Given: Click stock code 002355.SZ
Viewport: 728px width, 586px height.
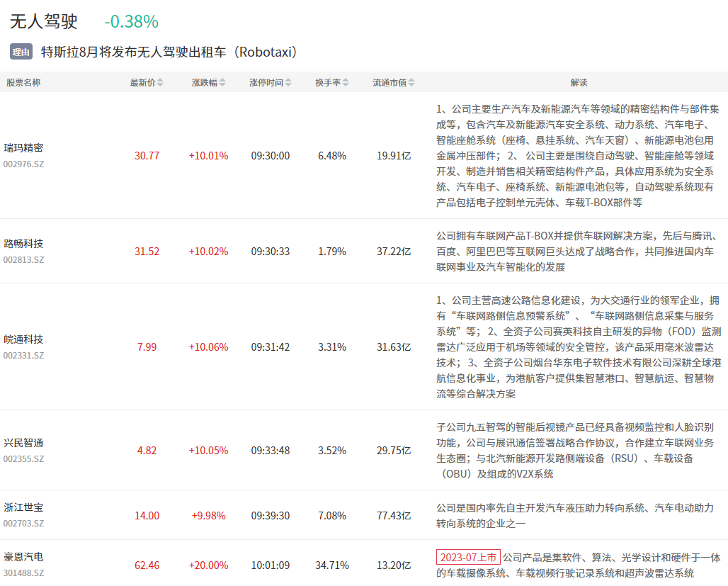Looking at the screenshot, I should coord(23,459).
